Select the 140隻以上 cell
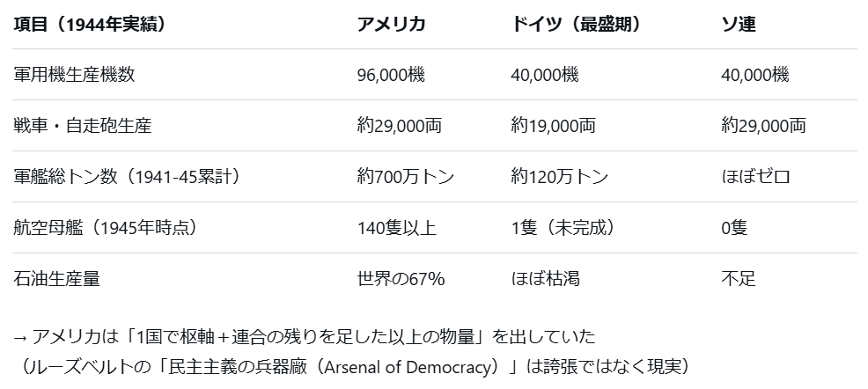This screenshot has width=868, height=389. pyautogui.click(x=397, y=228)
